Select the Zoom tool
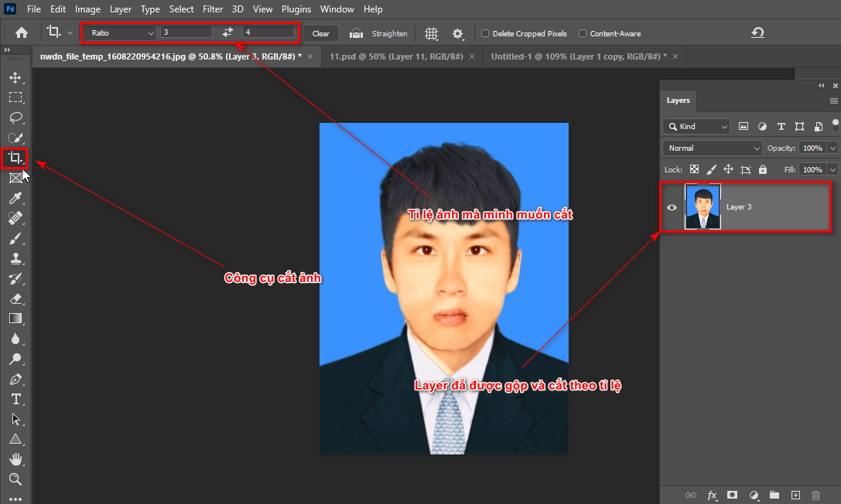The height and width of the screenshot is (504, 841). coord(15,479)
